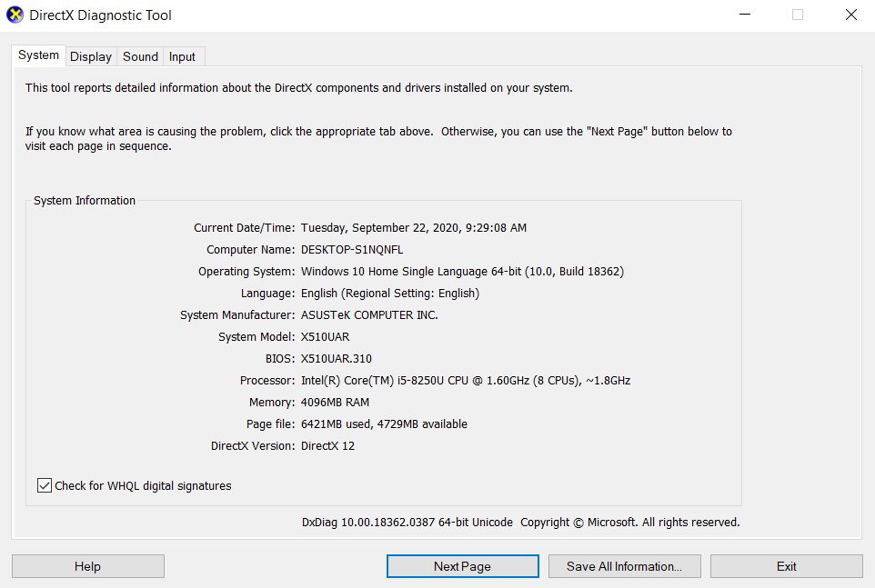Toggle Check for WHQL digital signatures checkbox
875x588 pixels.
(x=45, y=486)
